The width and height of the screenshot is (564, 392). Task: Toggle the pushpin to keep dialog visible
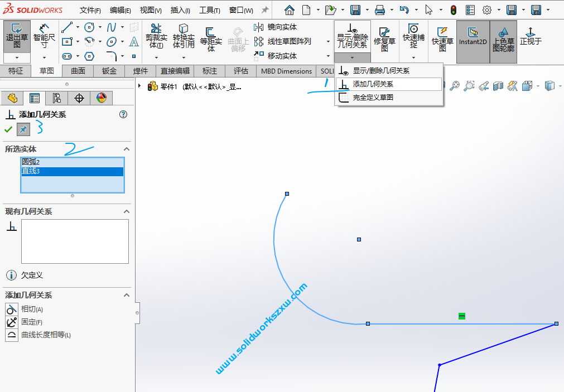tap(23, 129)
